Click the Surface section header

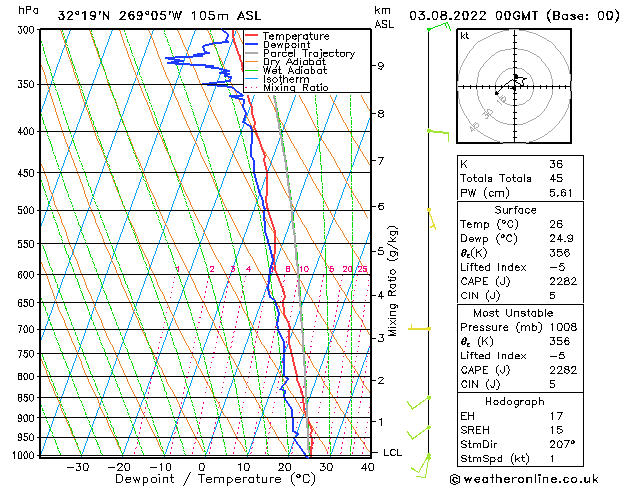(x=515, y=211)
